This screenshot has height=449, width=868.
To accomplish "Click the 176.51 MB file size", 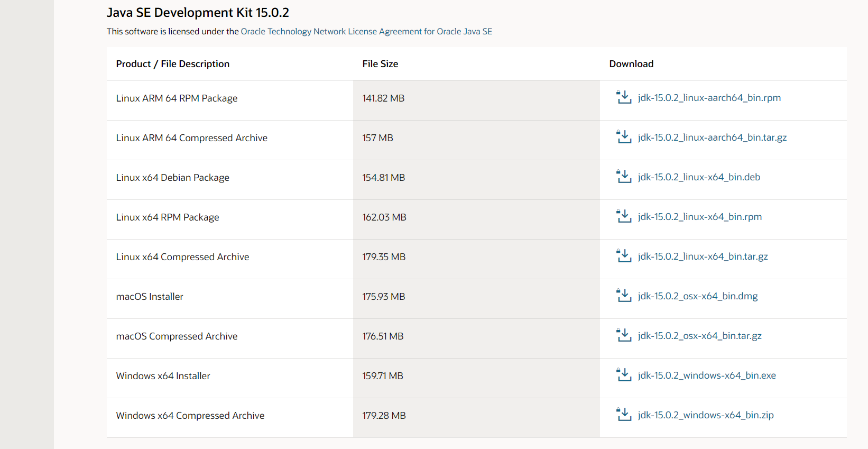I will pyautogui.click(x=383, y=336).
